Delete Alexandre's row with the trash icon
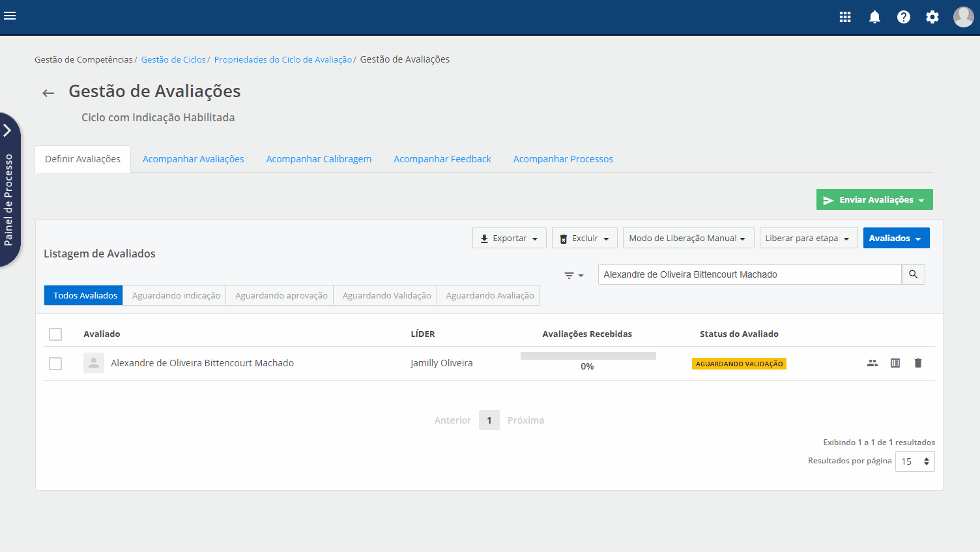 click(x=918, y=363)
